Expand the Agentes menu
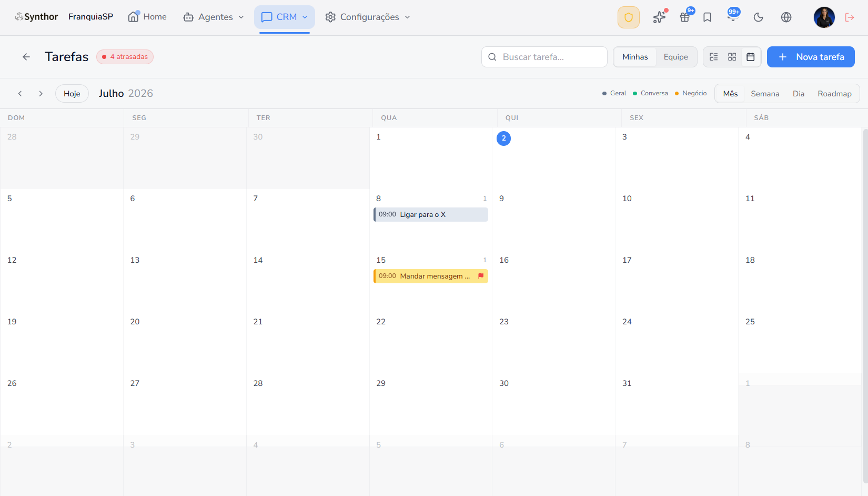This screenshot has height=496, width=868. coord(214,17)
